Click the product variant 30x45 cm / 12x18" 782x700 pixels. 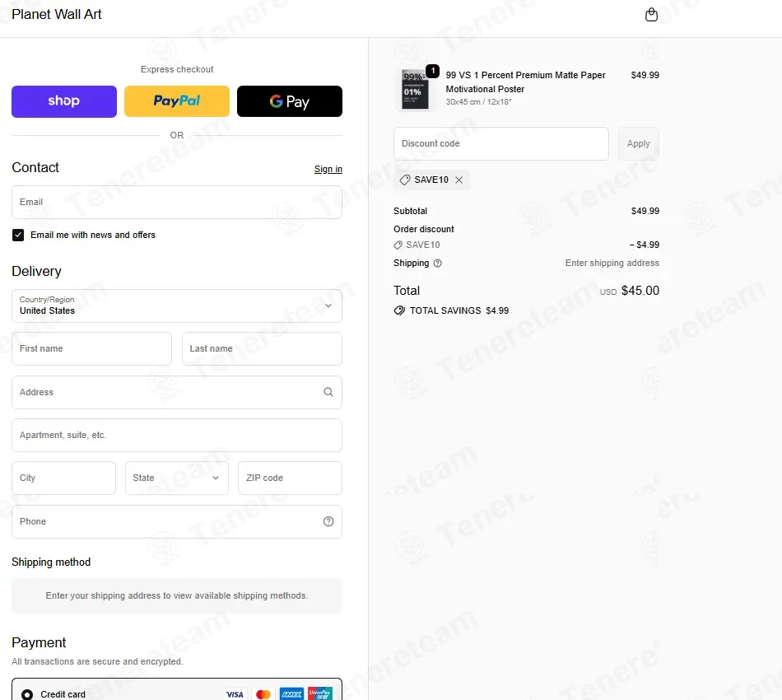tap(478, 102)
